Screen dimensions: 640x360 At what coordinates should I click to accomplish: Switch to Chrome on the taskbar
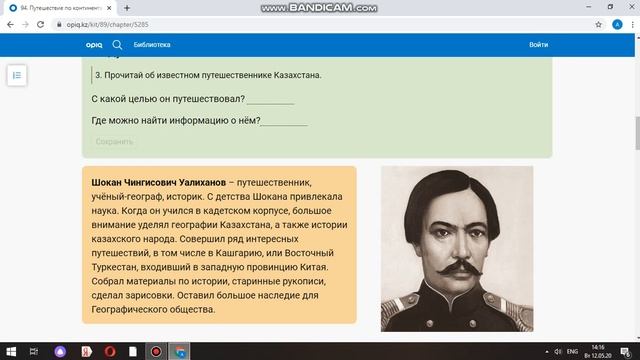[x=180, y=351]
